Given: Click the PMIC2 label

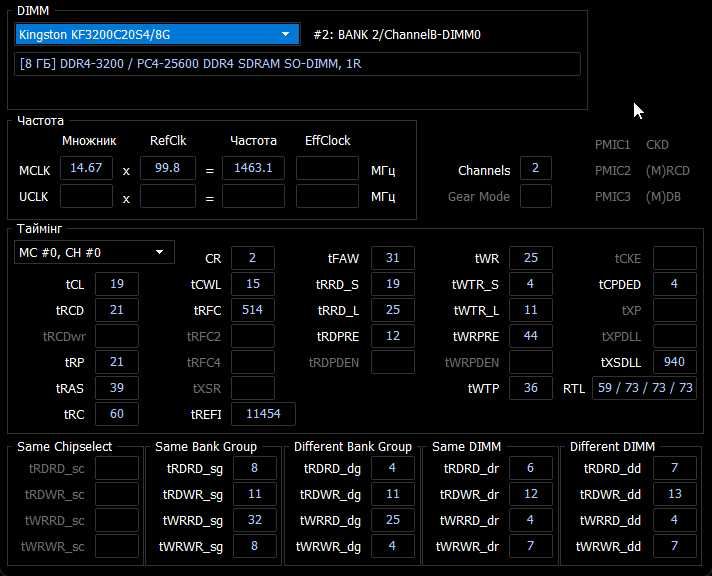Looking at the screenshot, I should click(x=613, y=171).
